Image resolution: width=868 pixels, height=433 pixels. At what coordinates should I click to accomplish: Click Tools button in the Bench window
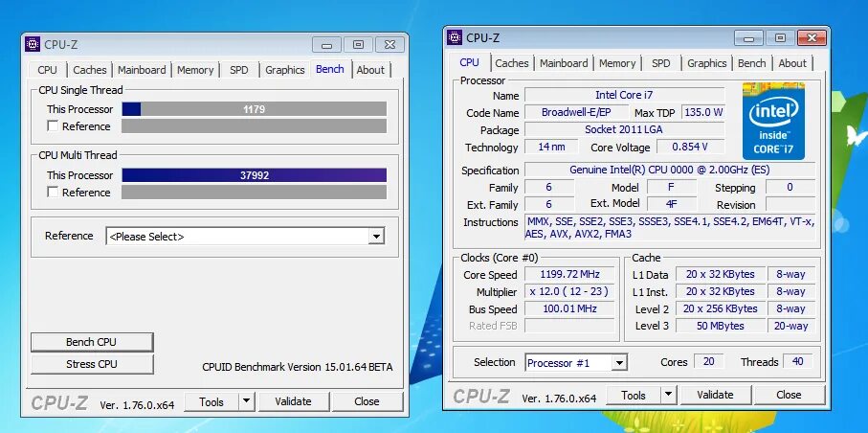click(211, 401)
